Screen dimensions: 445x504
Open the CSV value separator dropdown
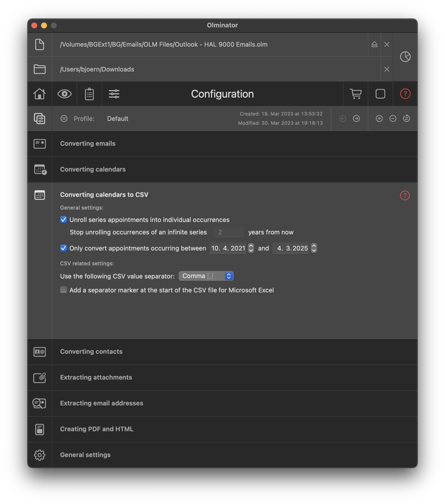point(206,276)
